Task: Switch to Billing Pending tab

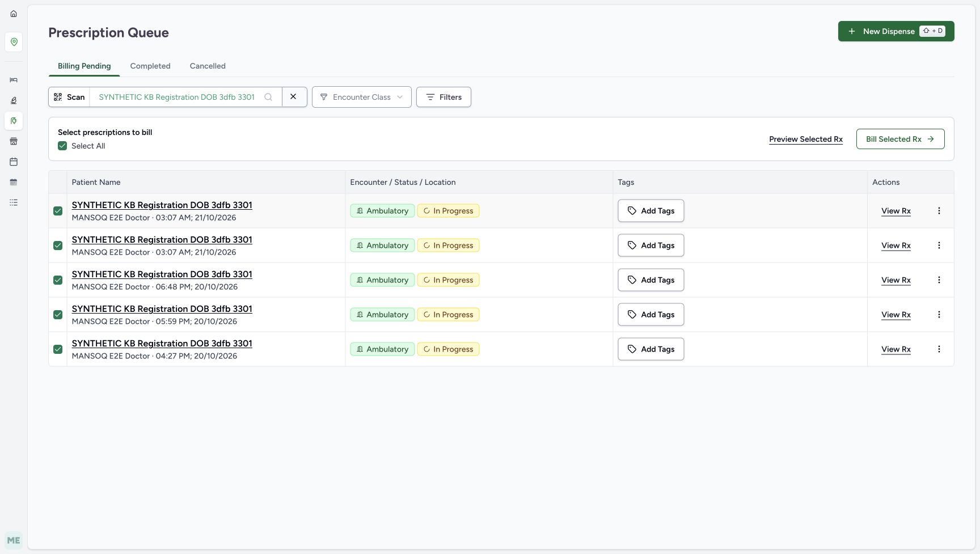Action: pyautogui.click(x=84, y=66)
